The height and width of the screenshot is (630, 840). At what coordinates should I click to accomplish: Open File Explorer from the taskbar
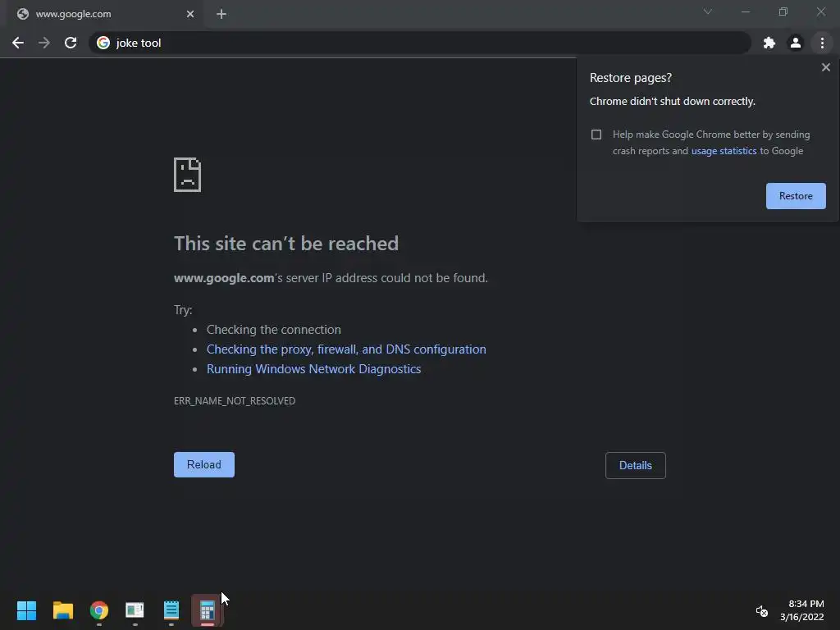[x=62, y=610]
